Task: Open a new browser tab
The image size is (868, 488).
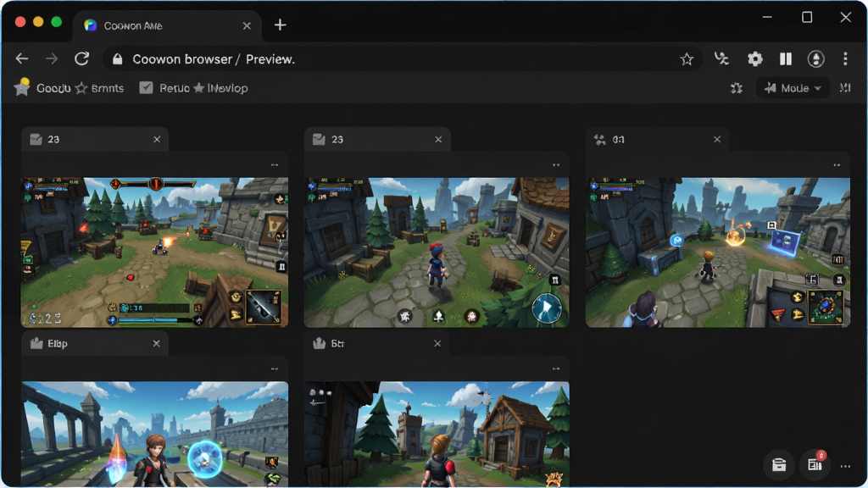Action: pos(280,25)
